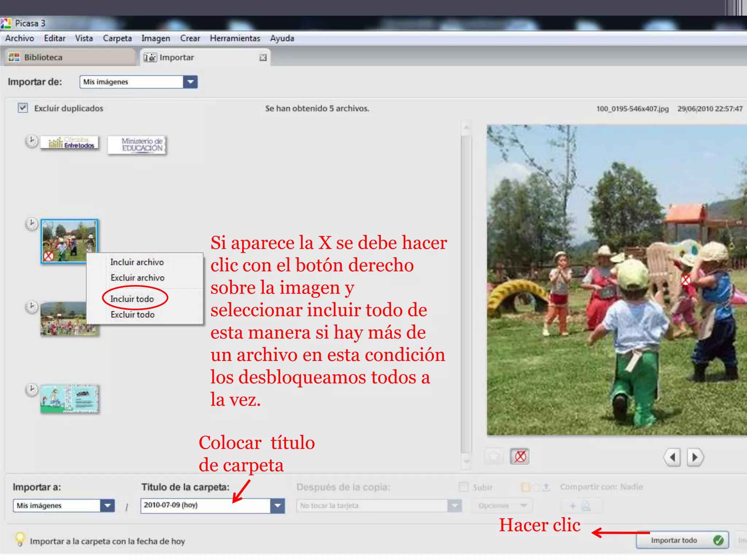Select the highlighted children playing thumbnail
This screenshot has width=747, height=560.
(69, 241)
